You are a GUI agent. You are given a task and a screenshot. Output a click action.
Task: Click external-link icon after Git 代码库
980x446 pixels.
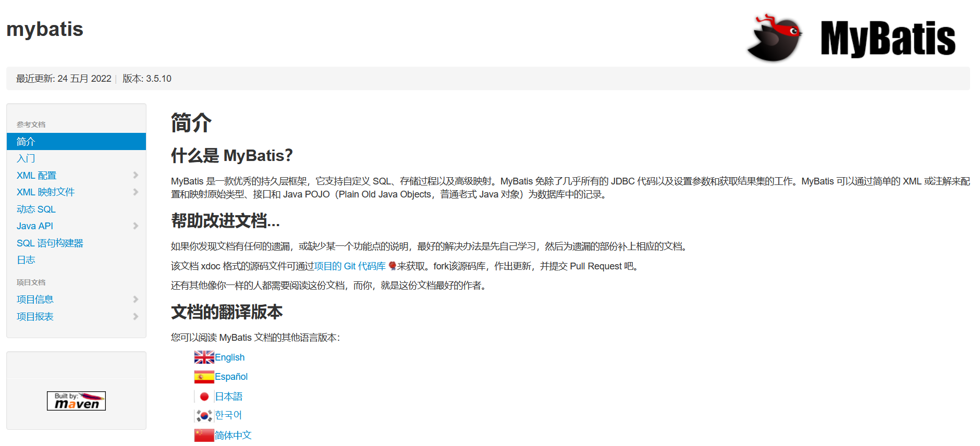[x=393, y=266]
